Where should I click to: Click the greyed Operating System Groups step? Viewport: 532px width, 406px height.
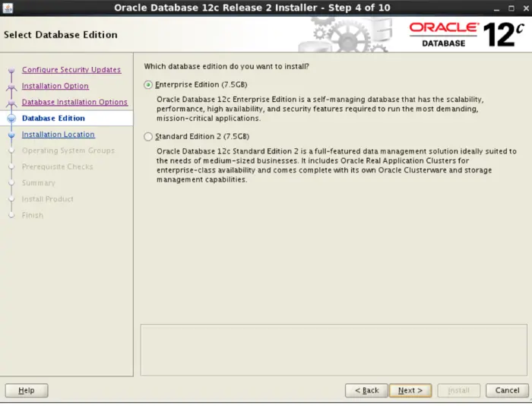point(68,151)
